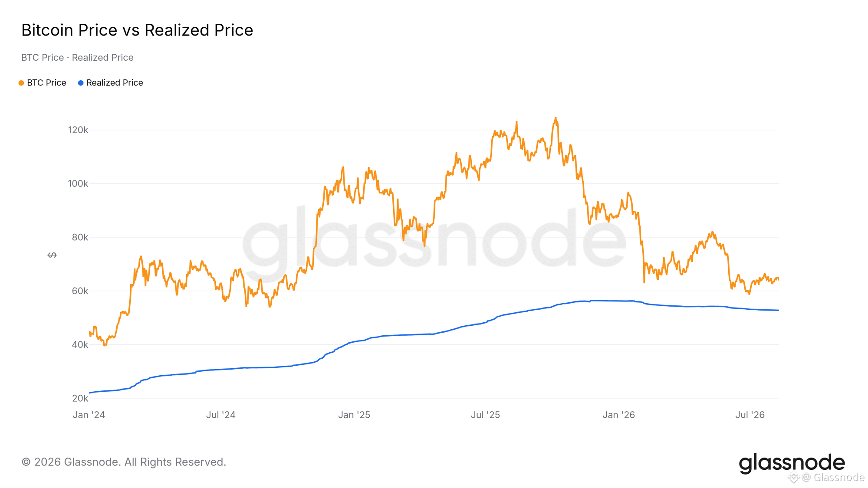
Task: Click the glassnode logo at bottom right
Action: click(792, 463)
